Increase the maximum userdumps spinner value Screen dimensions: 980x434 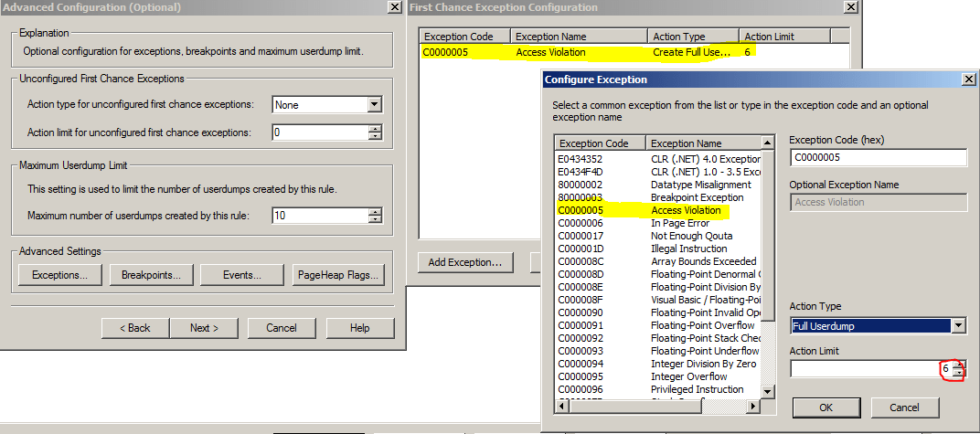click(x=374, y=212)
